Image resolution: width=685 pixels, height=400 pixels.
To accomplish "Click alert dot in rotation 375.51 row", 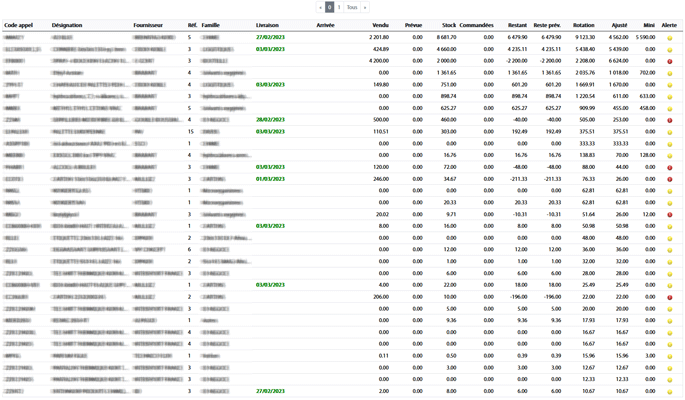I will click(669, 132).
